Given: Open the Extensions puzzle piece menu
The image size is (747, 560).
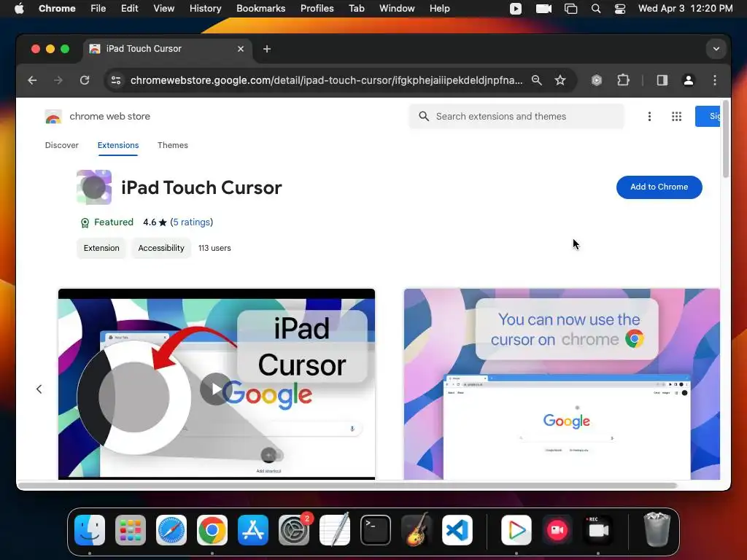Looking at the screenshot, I should tap(623, 80).
